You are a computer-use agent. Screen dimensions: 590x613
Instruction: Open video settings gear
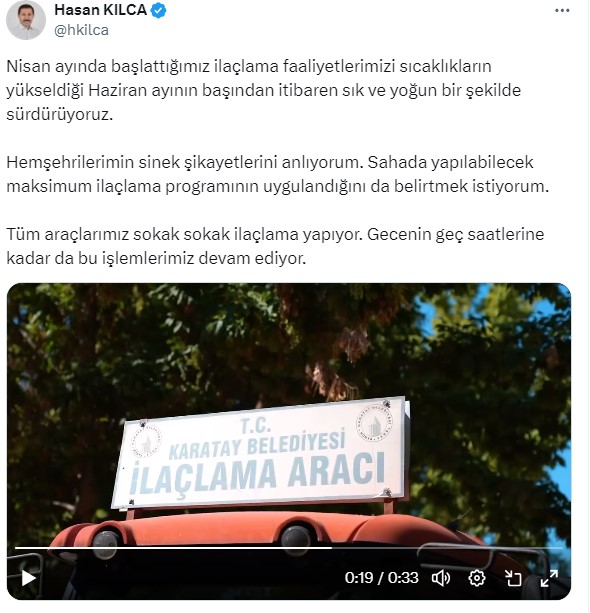pyautogui.click(x=477, y=578)
